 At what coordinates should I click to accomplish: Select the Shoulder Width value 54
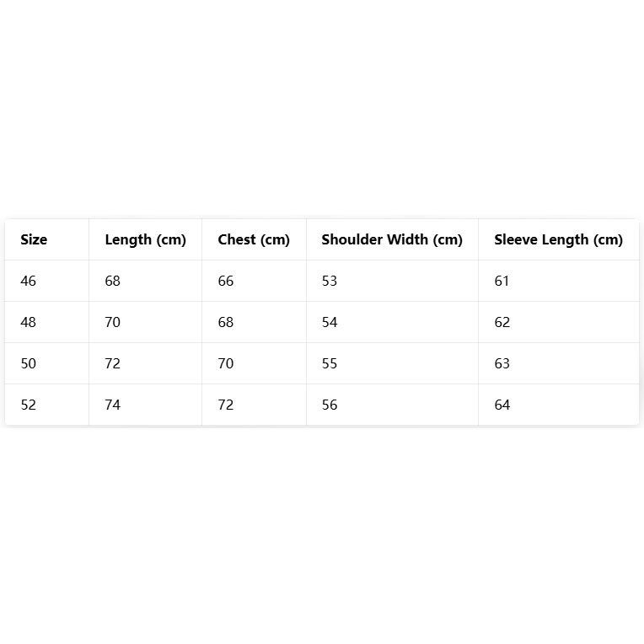330,322
